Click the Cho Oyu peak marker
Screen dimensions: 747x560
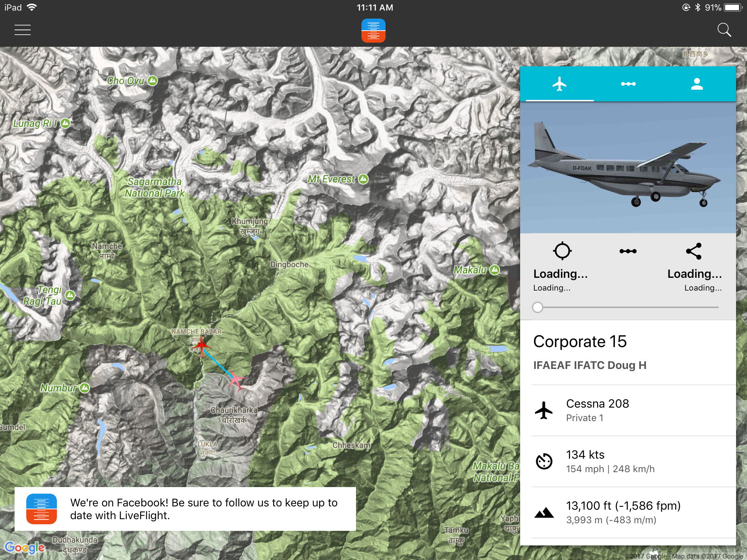point(152,81)
